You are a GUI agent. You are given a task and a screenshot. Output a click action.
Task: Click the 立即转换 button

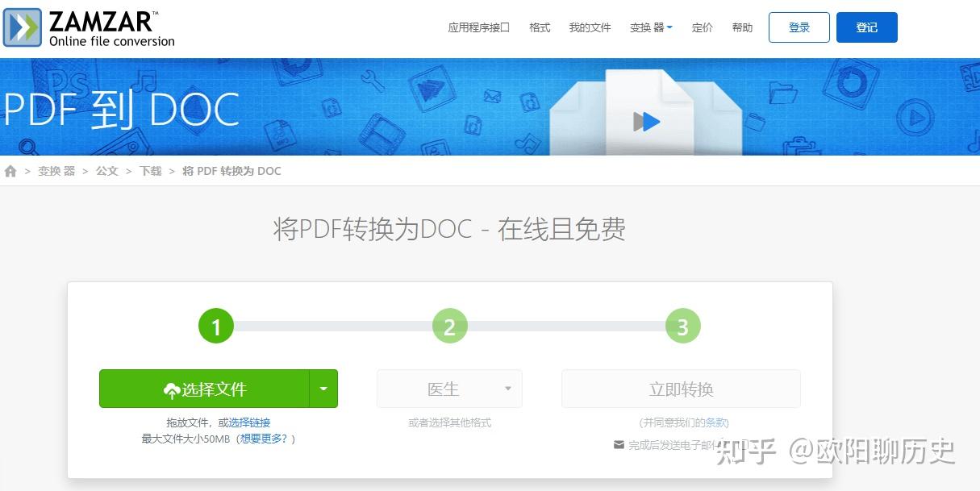click(681, 389)
